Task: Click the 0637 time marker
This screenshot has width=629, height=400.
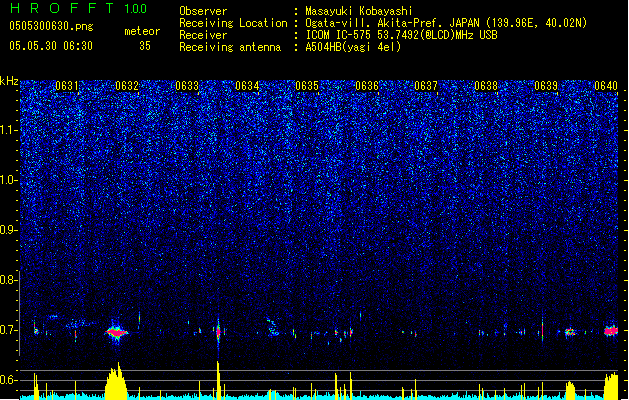Action: 426,86
